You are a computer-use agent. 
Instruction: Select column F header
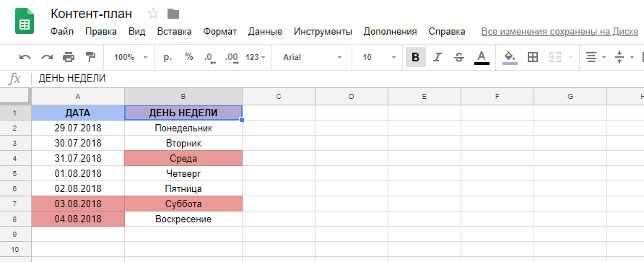click(497, 97)
